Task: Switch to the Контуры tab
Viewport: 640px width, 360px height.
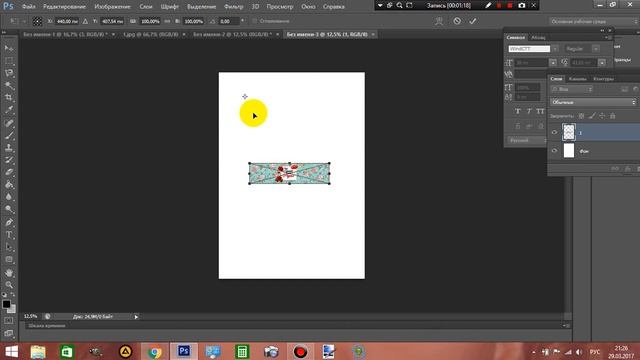Action: [x=603, y=79]
